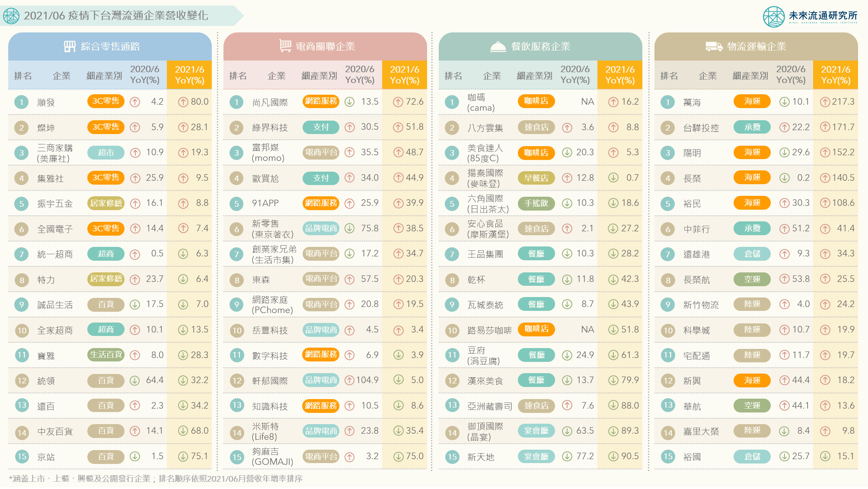The height and width of the screenshot is (489, 868).
Task: Click the company name 全家超商
Action: (55, 331)
